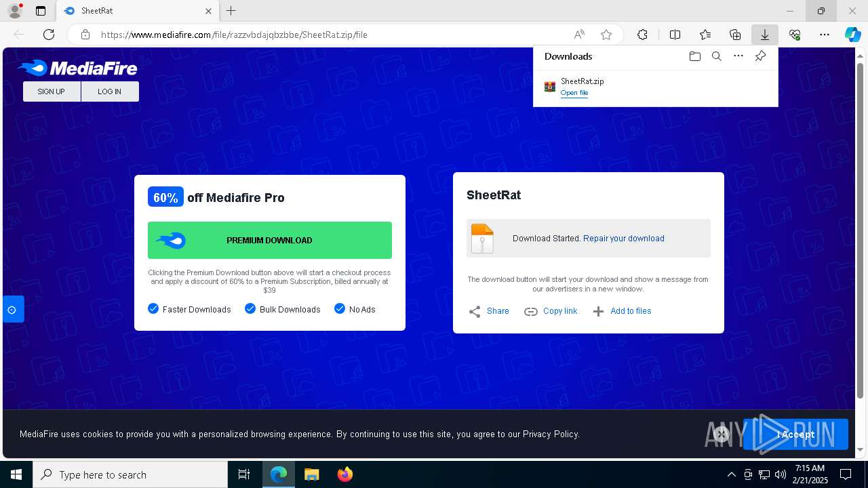Screen dimensions: 868x488
Task: Open Browser essentials heart icon
Action: [795, 35]
